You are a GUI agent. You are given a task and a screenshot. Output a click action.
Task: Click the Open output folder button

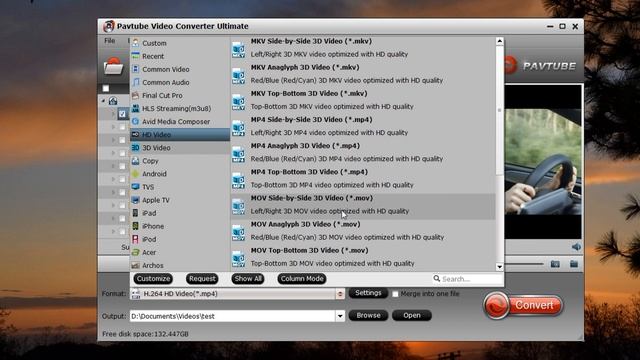point(412,316)
